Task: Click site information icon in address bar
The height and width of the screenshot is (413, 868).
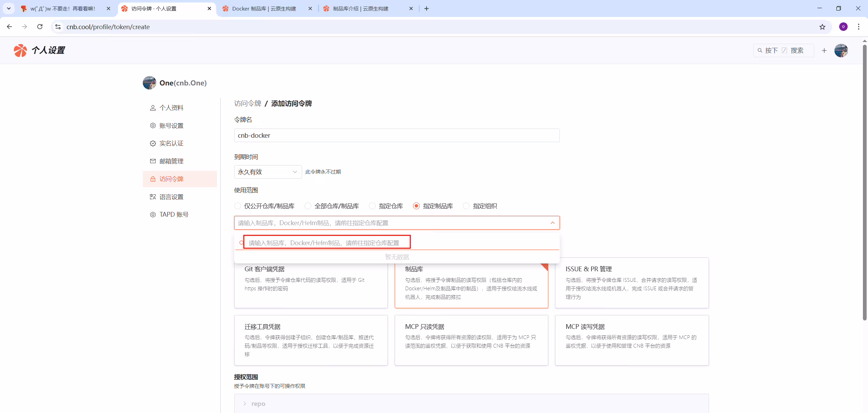Action: (58, 27)
